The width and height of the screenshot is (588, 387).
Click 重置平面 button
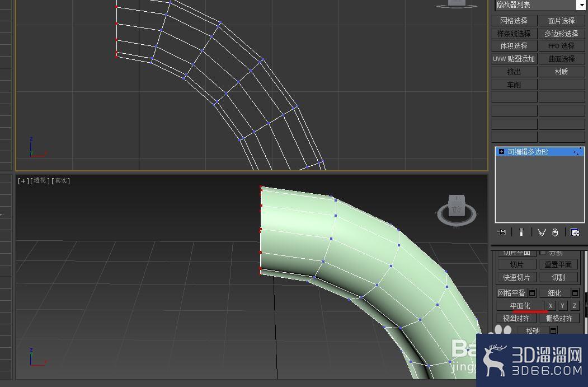[558, 265]
